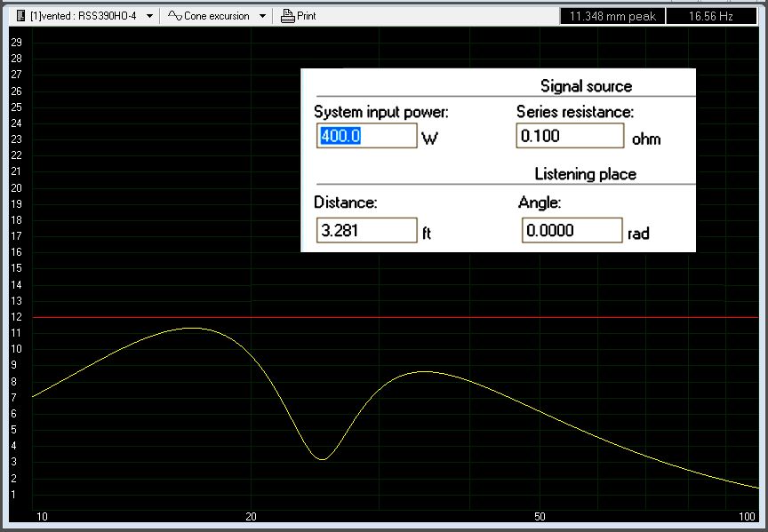The height and width of the screenshot is (532, 768).
Task: Click the rad unit label
Action: click(638, 234)
